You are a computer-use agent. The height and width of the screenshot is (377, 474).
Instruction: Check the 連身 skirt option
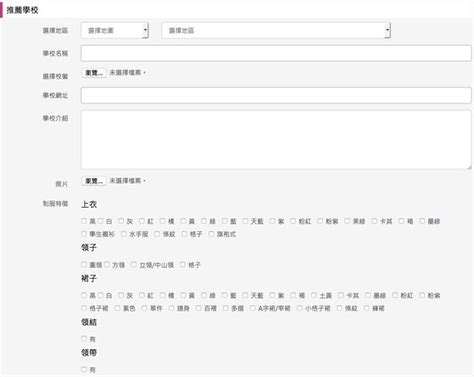tap(172, 308)
